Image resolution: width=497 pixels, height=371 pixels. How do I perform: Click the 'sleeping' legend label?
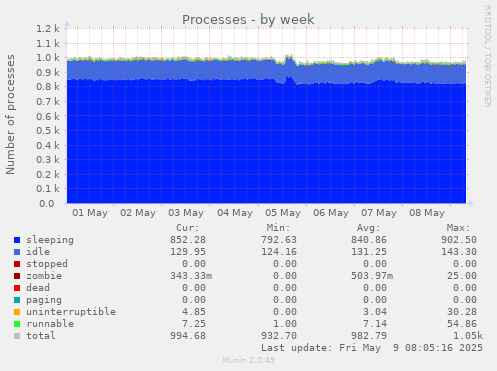[x=50, y=240]
